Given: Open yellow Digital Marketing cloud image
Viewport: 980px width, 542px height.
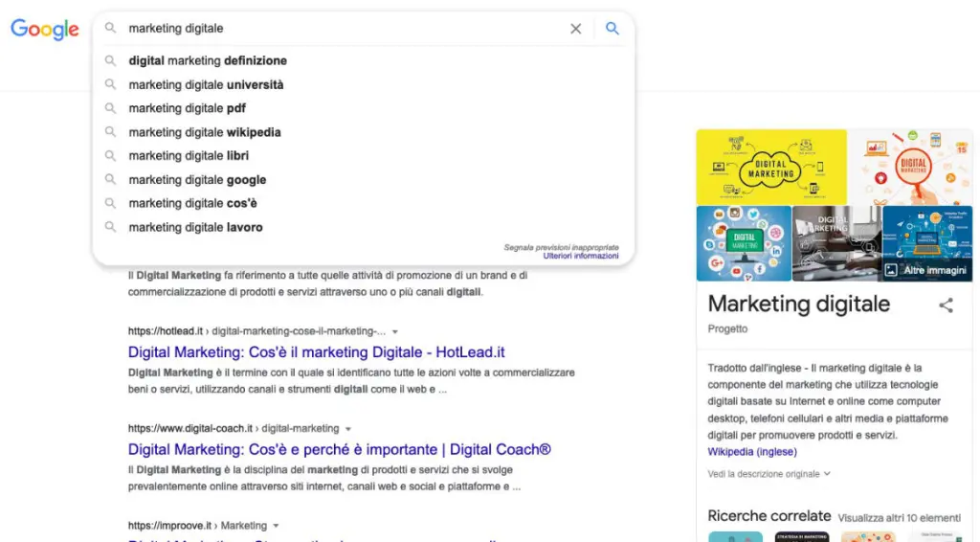Looking at the screenshot, I should tap(771, 167).
